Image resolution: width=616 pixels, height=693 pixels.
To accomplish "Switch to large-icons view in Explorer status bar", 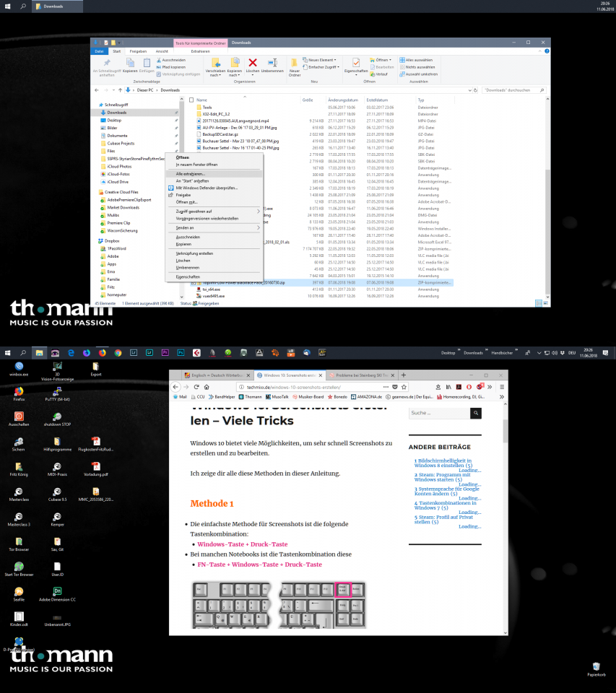I will (546, 303).
